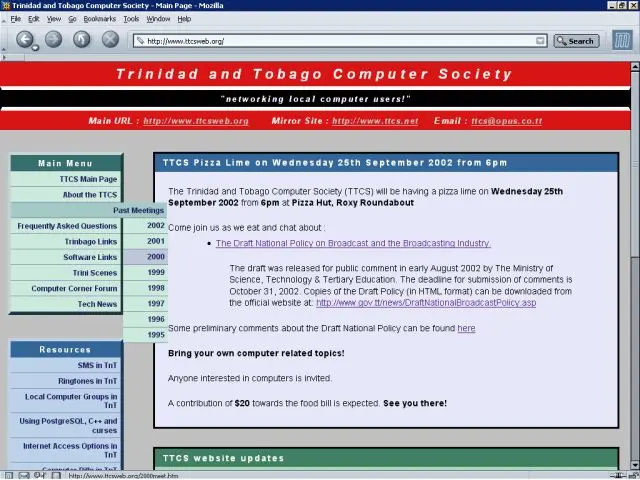Open the Window menu

158,19
